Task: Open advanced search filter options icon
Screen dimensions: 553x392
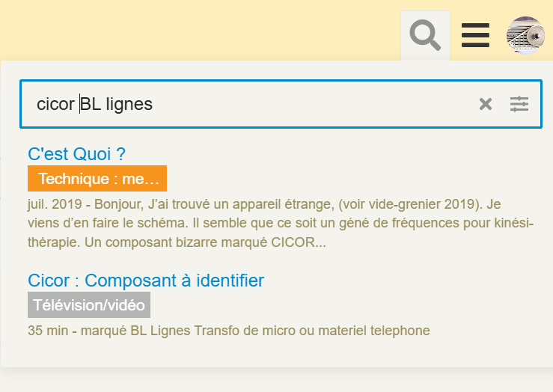Action: click(519, 104)
